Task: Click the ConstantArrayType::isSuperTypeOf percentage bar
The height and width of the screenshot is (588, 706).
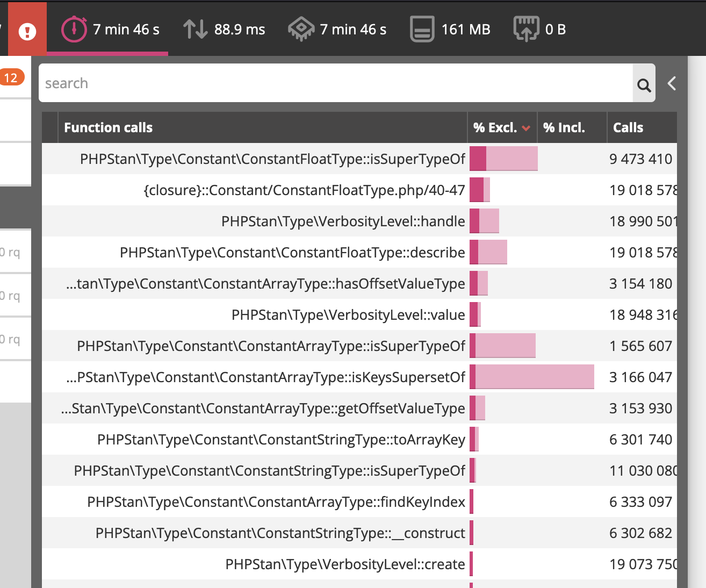Action: [x=502, y=346]
